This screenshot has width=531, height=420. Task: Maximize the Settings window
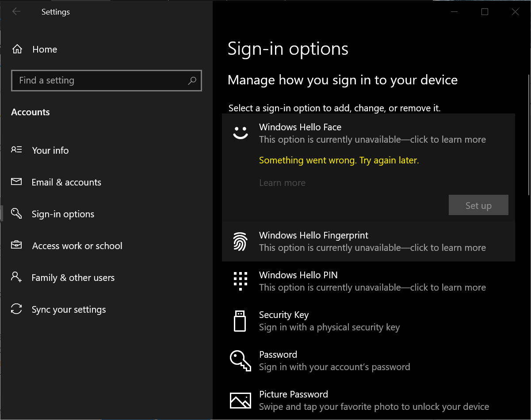coord(485,12)
